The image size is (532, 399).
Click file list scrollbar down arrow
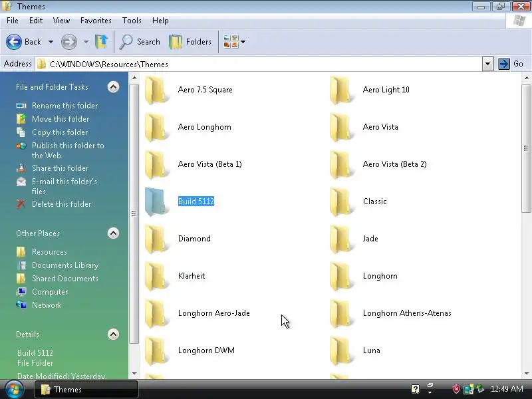coord(526,374)
